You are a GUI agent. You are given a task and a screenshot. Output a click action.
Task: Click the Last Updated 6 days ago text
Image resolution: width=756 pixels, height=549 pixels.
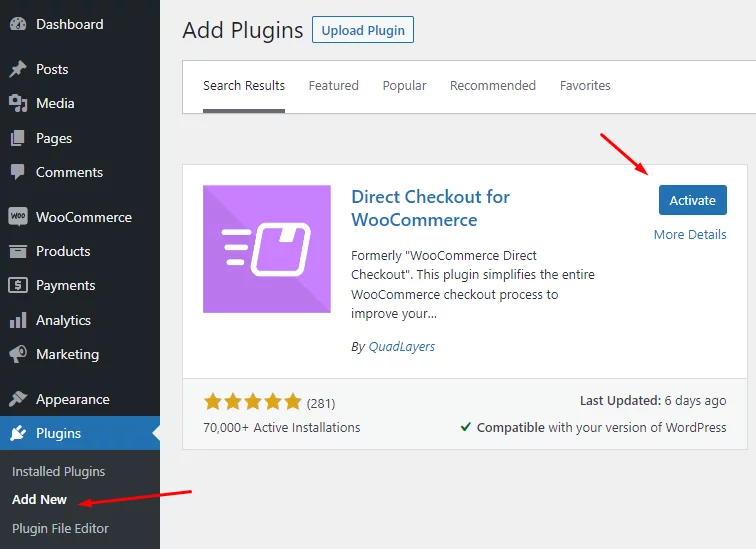tap(653, 401)
